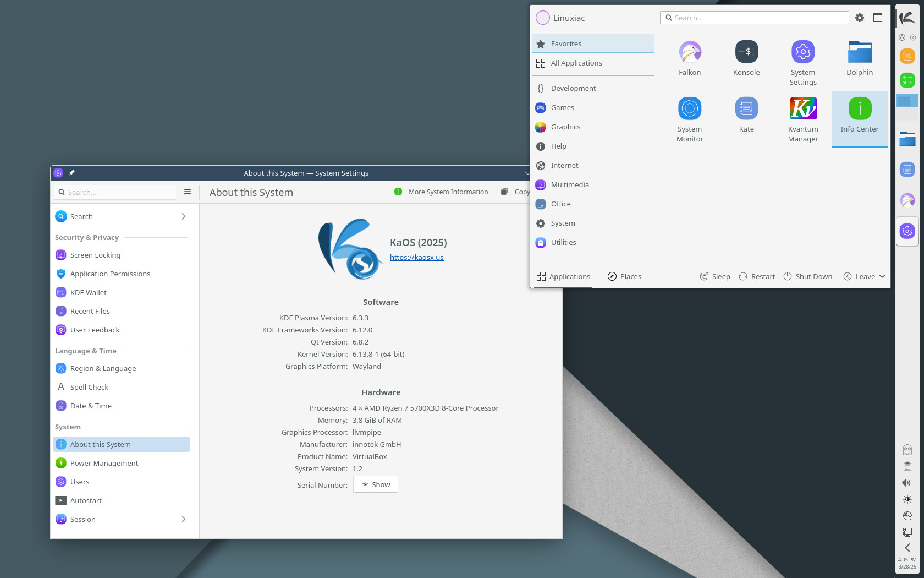The width and height of the screenshot is (924, 578).
Task: Switch to the Applications tab in launcher
Action: click(563, 276)
